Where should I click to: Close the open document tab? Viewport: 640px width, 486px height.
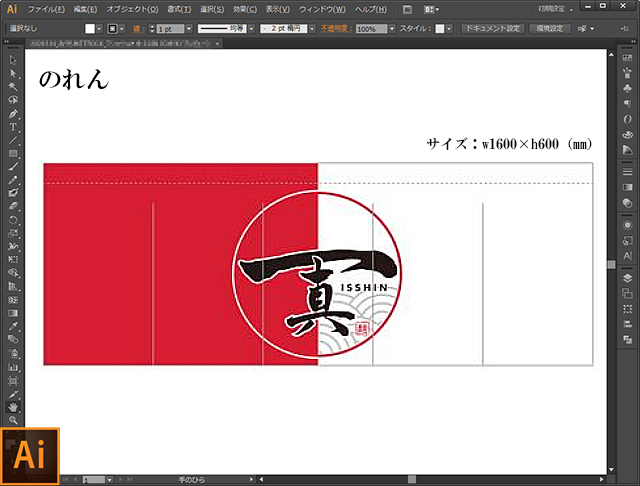point(218,43)
